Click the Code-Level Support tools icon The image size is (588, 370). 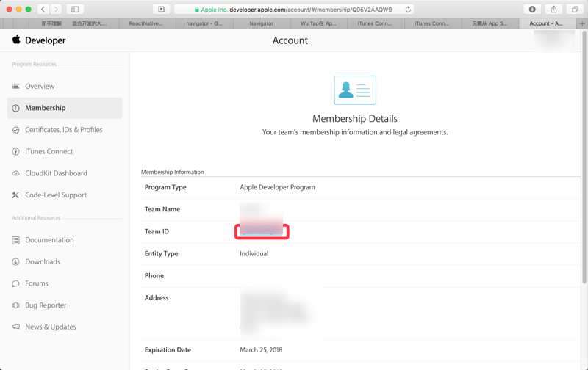click(15, 195)
